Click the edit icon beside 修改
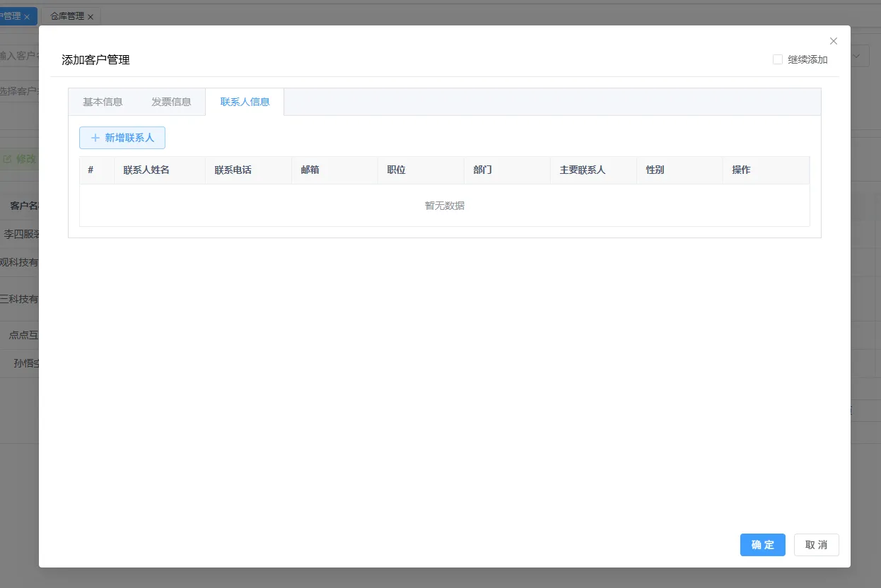881x588 pixels. click(x=8, y=159)
